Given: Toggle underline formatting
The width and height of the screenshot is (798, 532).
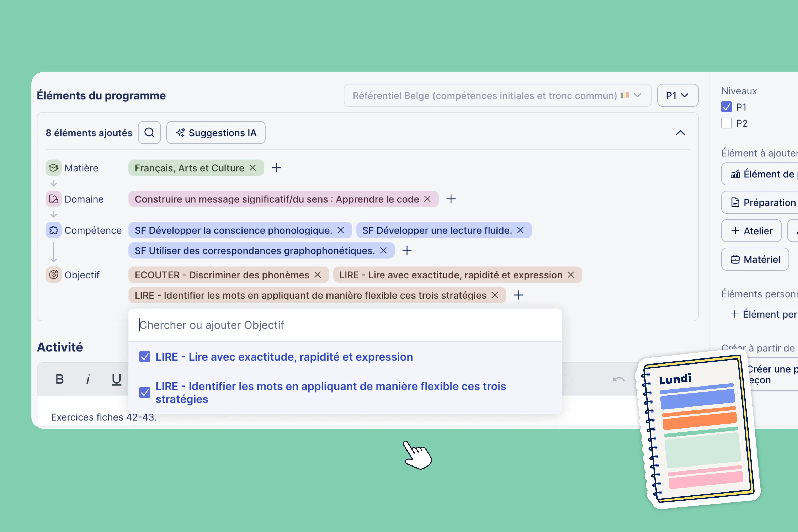Looking at the screenshot, I should pos(116,379).
